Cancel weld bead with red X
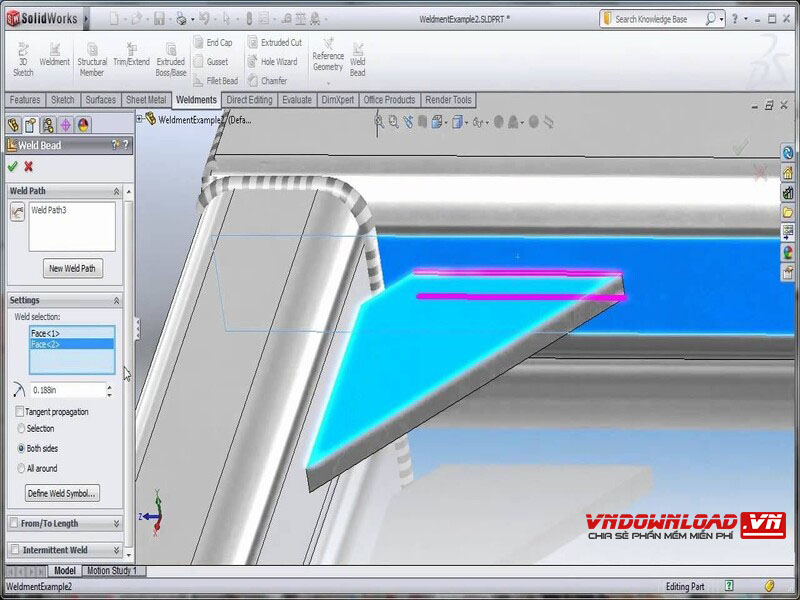 point(29,166)
